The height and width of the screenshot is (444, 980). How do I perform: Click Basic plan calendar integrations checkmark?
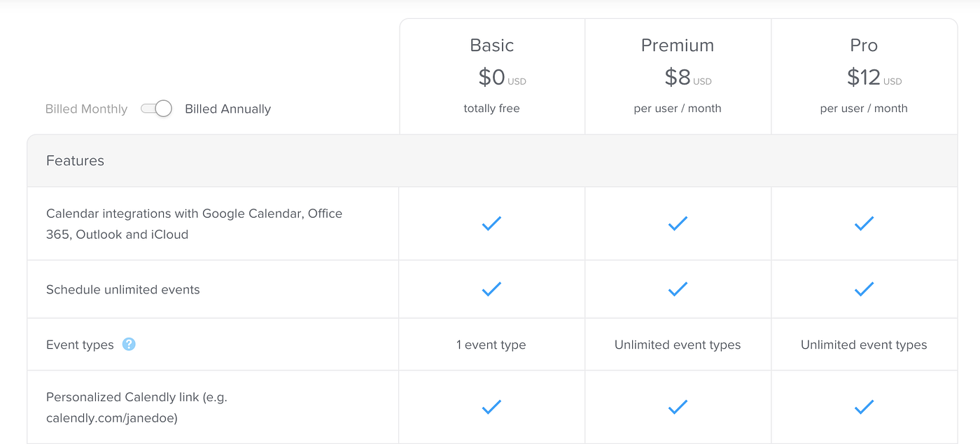tap(491, 223)
